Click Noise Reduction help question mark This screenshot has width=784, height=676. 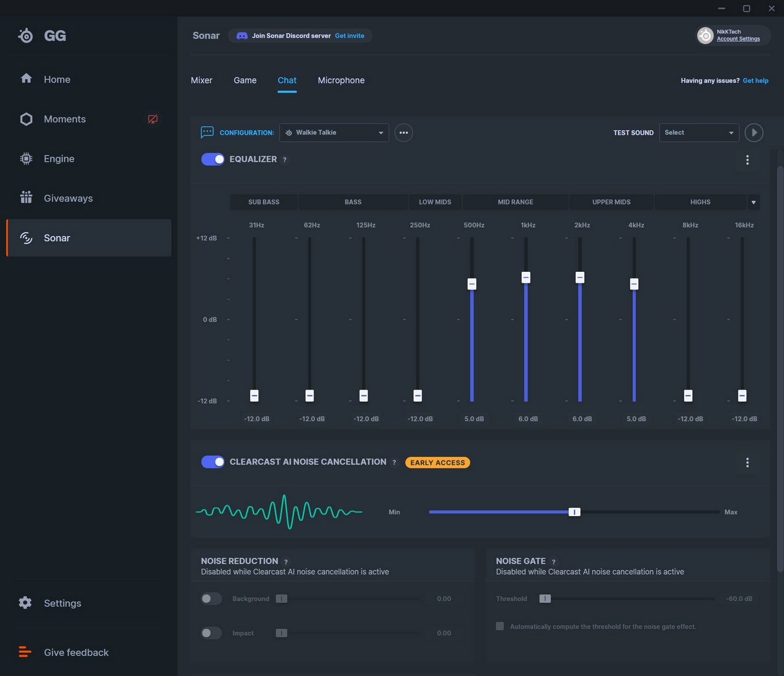pyautogui.click(x=285, y=561)
